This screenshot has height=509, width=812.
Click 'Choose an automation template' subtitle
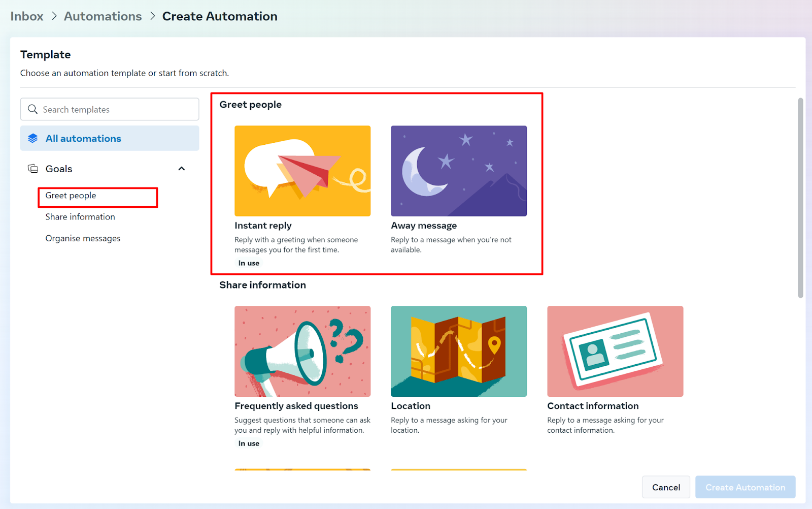124,73
